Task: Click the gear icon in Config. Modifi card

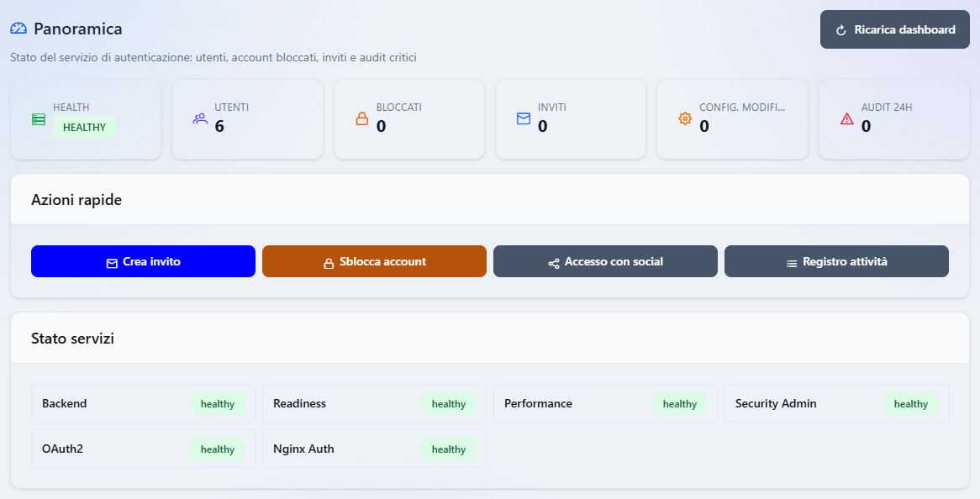Action: point(685,118)
